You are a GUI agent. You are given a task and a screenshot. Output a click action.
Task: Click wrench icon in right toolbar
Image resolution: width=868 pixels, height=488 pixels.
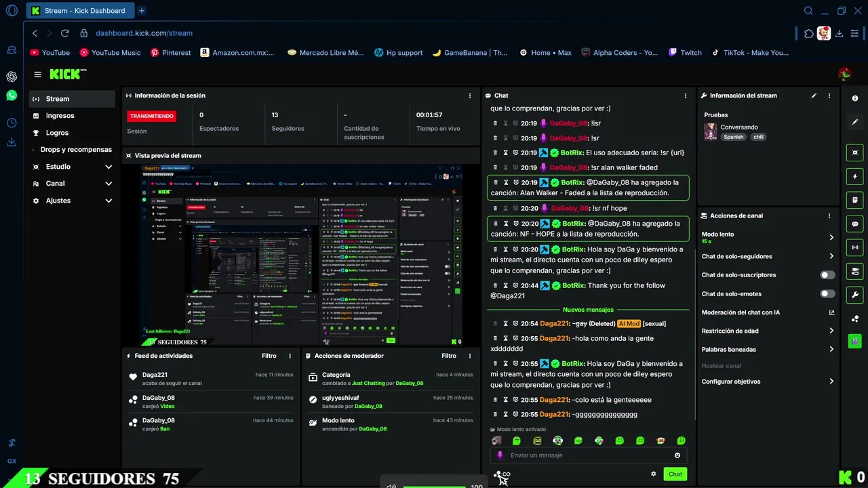click(x=854, y=295)
